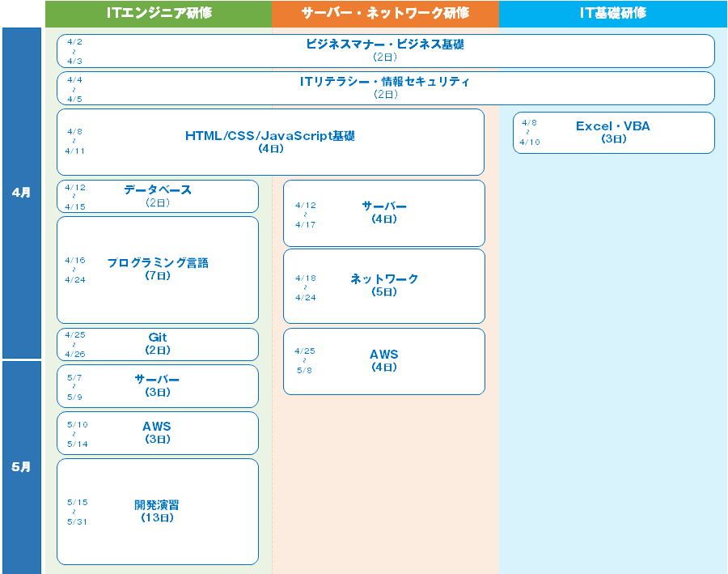Screen dimensions: 728x574
Task: Click the 4/16～4/24 date range text
Action: pos(74,270)
